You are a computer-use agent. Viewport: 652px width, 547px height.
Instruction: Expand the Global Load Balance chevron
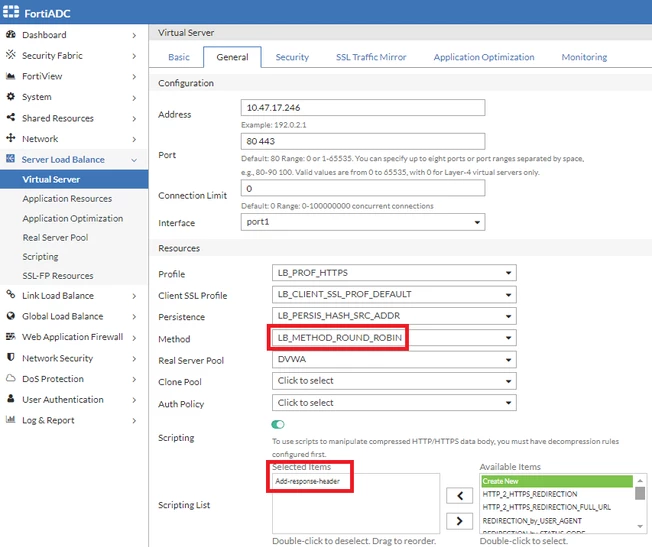[134, 317]
